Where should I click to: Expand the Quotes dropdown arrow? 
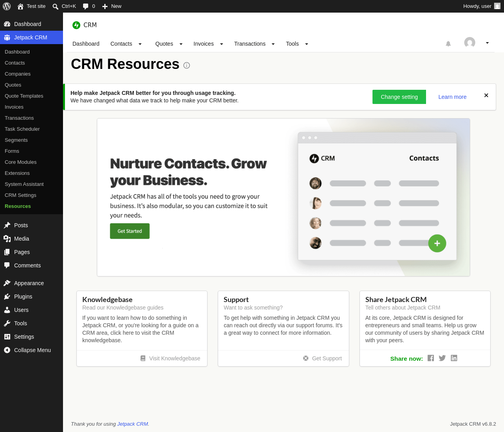[181, 44]
